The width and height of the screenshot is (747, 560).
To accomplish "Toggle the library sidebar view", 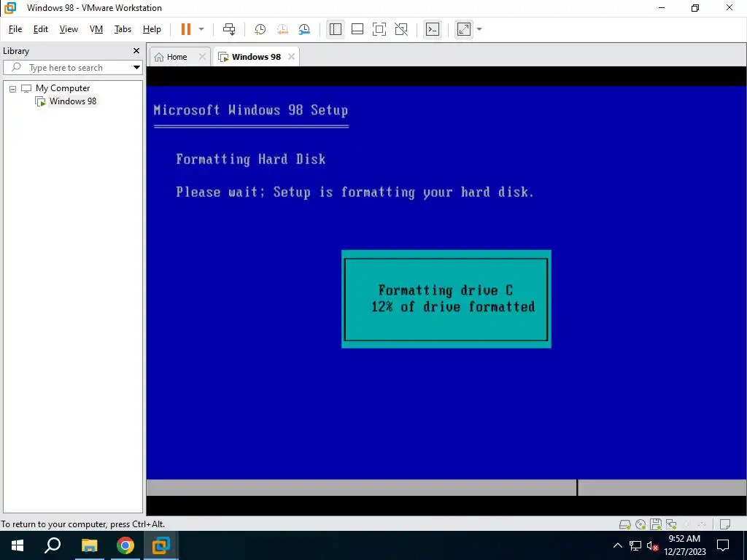I will 336,29.
